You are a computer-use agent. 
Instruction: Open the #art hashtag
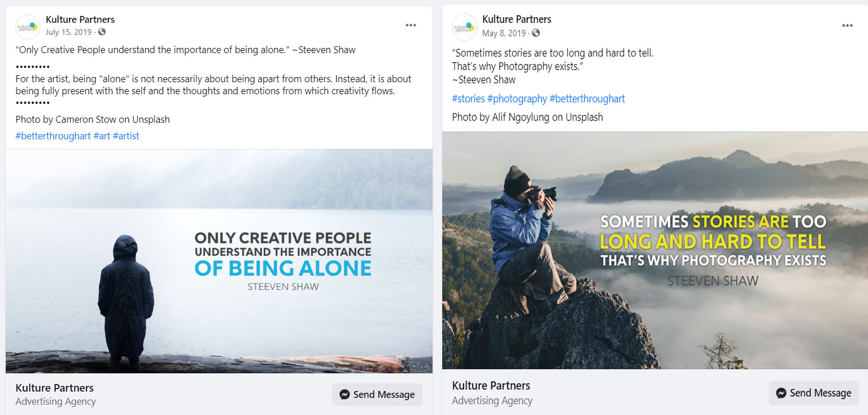coord(102,136)
